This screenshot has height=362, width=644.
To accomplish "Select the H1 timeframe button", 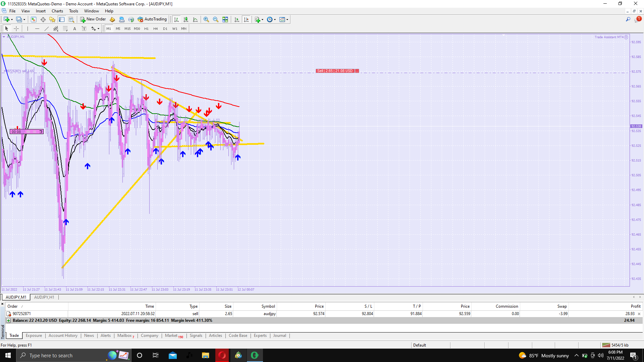I will pyautogui.click(x=146, y=29).
